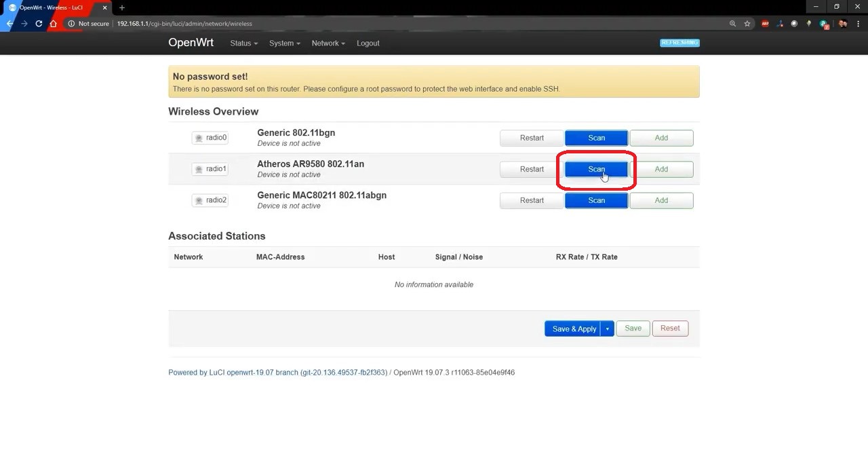Click the zoom magnifier icon in address bar
Image resolution: width=868 pixels, height=471 pixels.
(732, 24)
